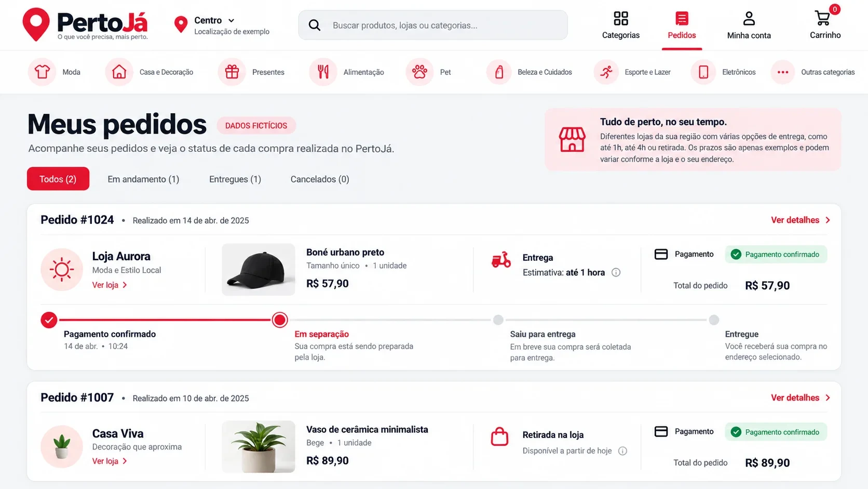This screenshot has width=868, height=489.
Task: Switch to Em andamento (1) tab
Action: coord(143,179)
